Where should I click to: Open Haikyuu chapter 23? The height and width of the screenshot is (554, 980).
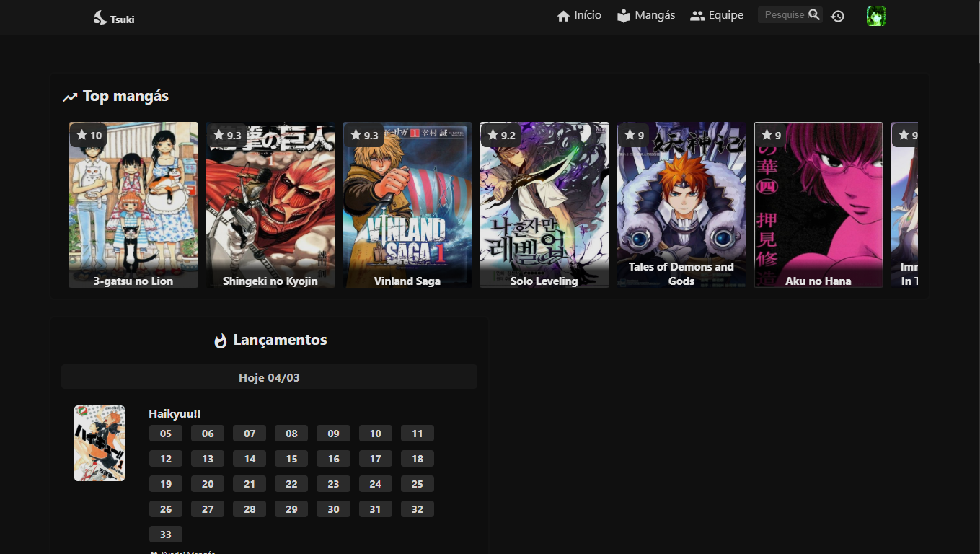point(333,484)
